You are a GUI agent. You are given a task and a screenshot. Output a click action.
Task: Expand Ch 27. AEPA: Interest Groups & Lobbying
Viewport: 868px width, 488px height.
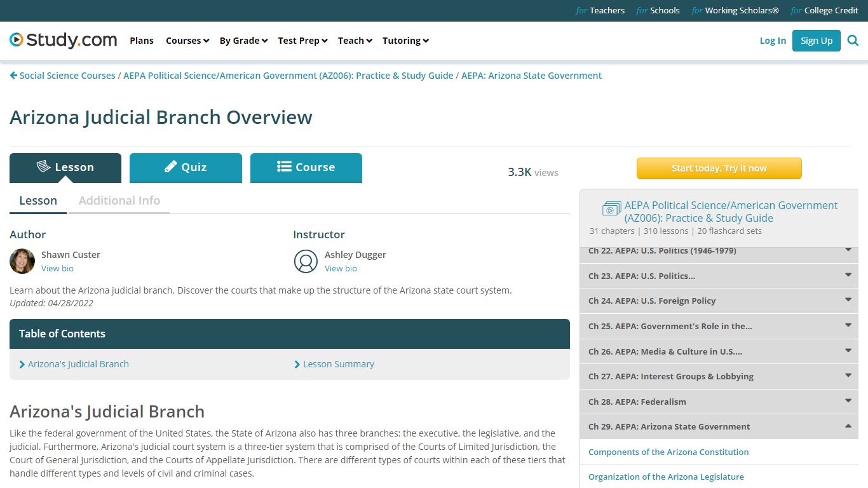point(719,376)
